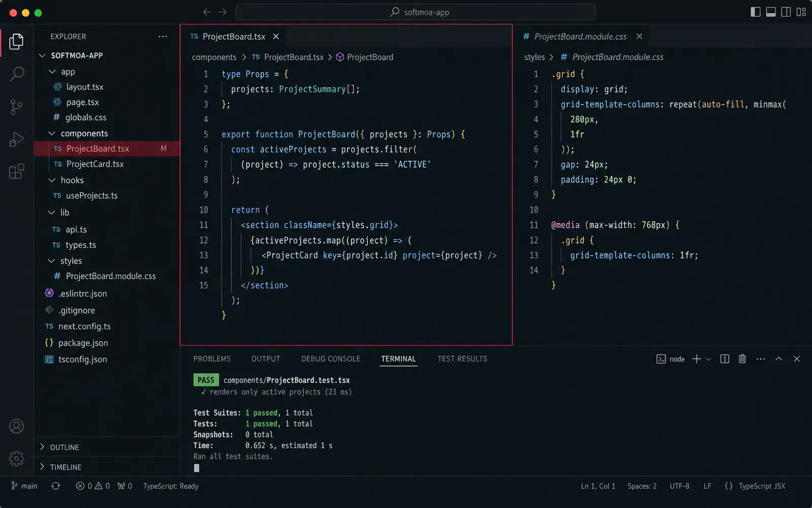Change the UTF-8 file encoding
Screen dimensions: 812x508
pos(680,486)
